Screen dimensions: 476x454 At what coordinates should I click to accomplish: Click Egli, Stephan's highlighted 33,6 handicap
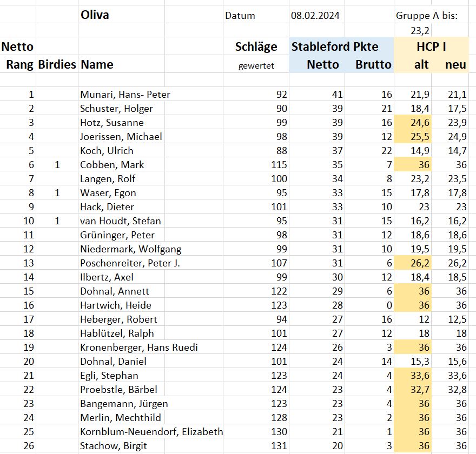(420, 376)
